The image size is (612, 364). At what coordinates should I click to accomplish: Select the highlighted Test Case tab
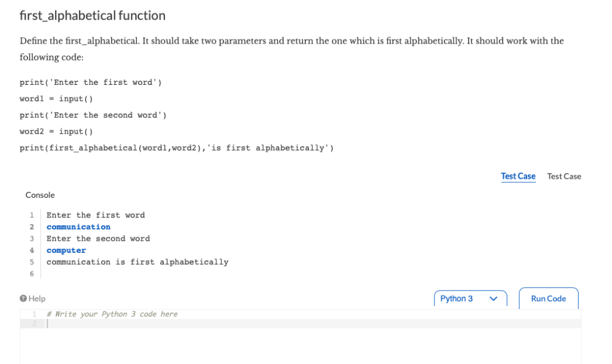click(x=518, y=176)
